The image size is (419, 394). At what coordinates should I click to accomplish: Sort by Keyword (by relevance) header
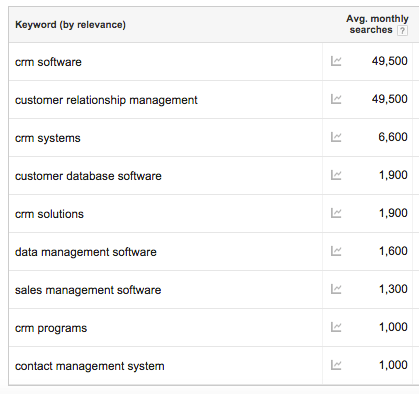point(70,25)
